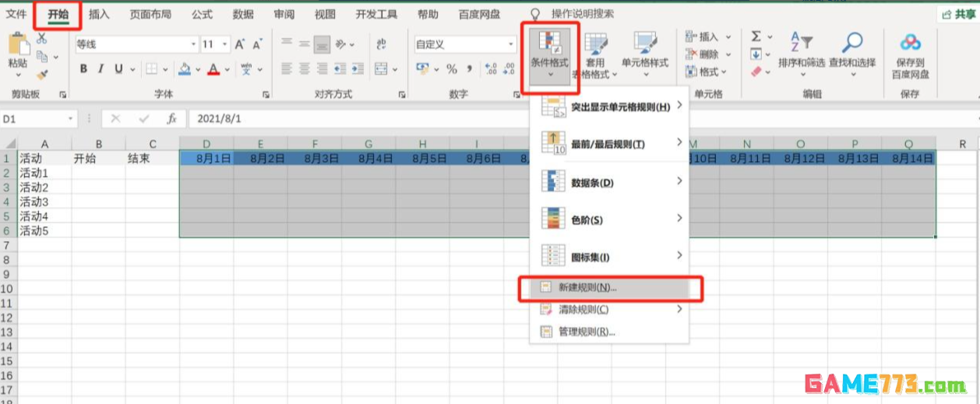The height and width of the screenshot is (404, 980).
Task: Toggle Italic formatting
Action: [x=102, y=69]
